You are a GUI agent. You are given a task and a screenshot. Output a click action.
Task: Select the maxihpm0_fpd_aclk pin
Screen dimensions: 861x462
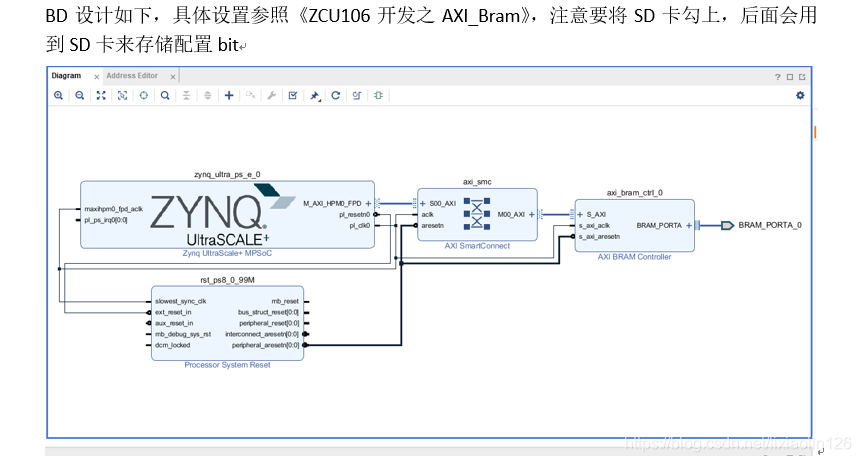[114, 209]
